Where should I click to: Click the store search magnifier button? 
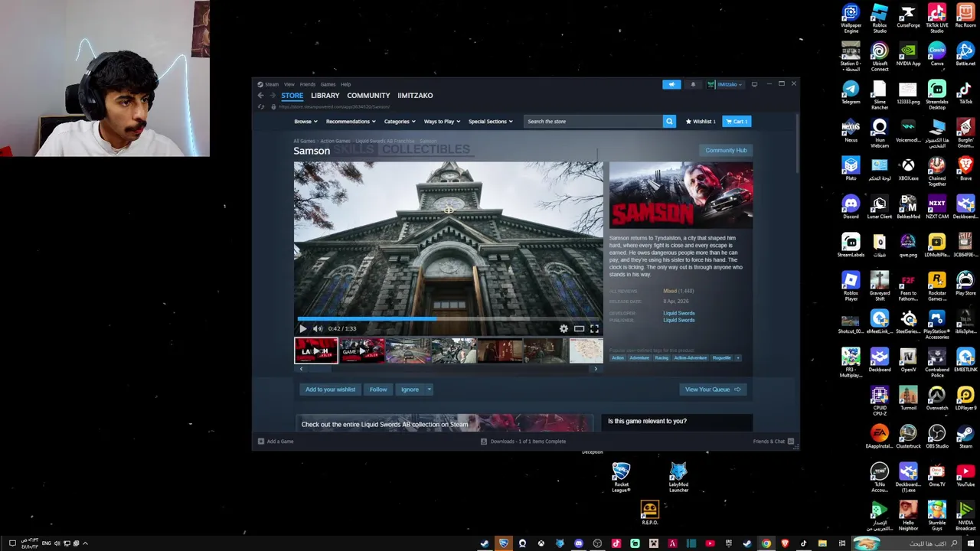tap(669, 121)
